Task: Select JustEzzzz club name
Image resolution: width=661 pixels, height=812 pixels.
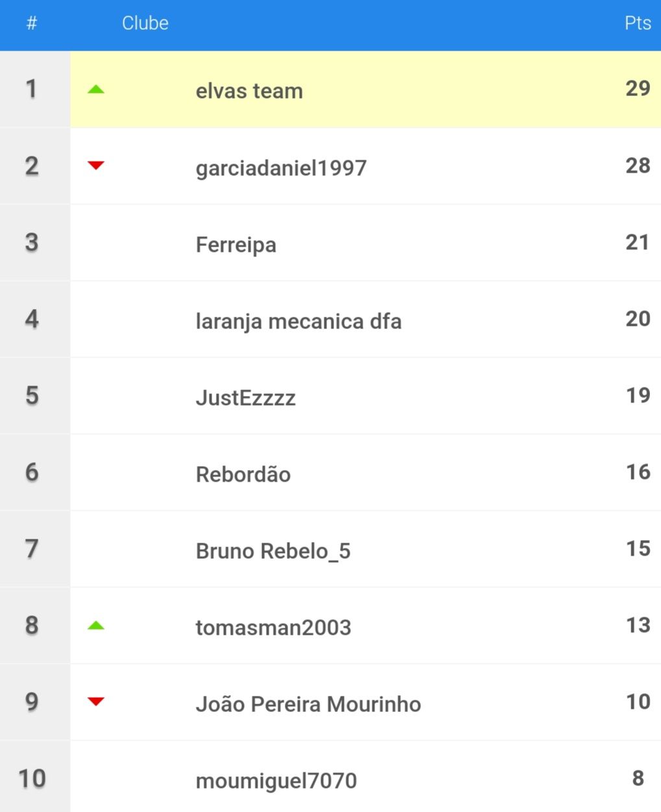Action: [246, 398]
